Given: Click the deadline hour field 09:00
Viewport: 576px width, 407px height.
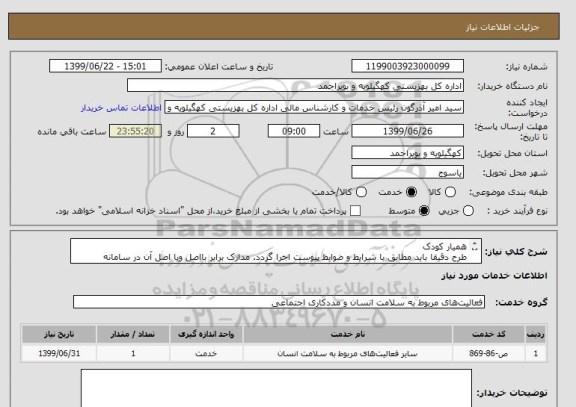Looking at the screenshot, I should 294,131.
